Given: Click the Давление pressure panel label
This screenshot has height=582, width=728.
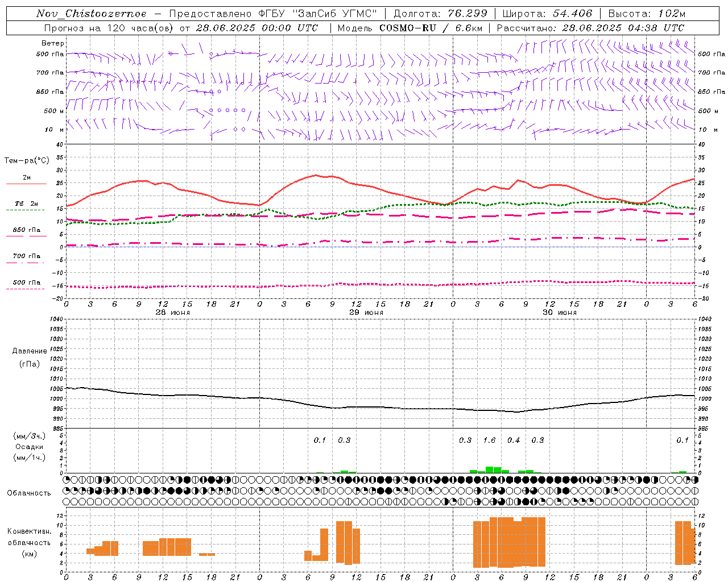Looking at the screenshot, I should point(30,351).
